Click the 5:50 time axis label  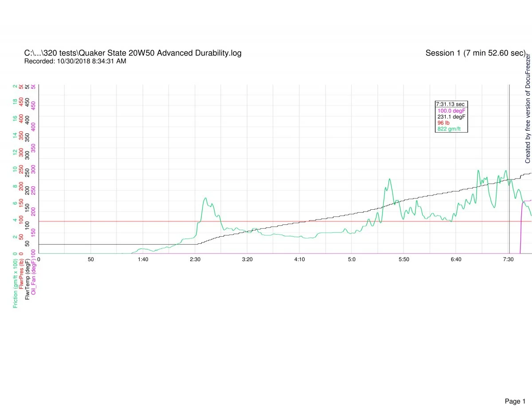[404, 259]
